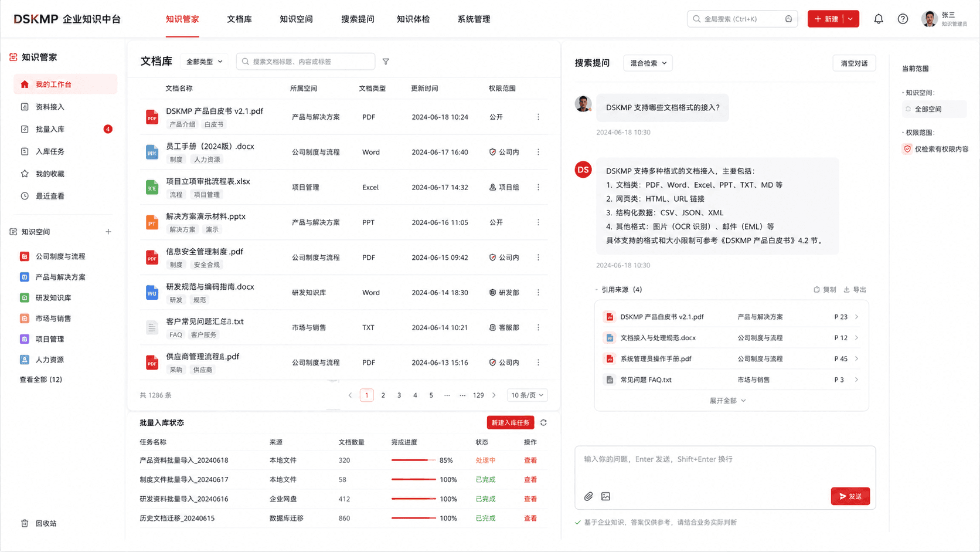Open more options for 员工手册（2024版）.docx

[538, 152]
